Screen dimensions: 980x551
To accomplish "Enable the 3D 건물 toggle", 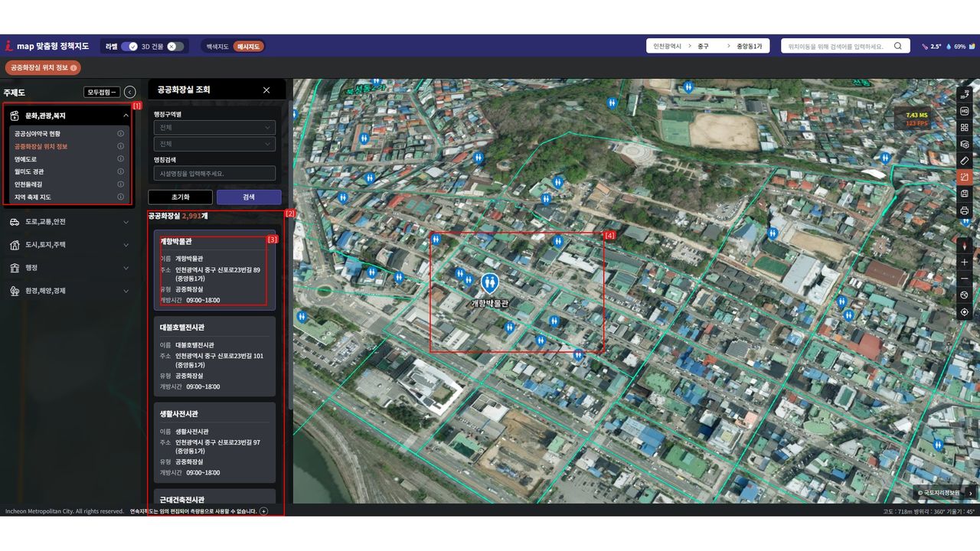I will [175, 46].
